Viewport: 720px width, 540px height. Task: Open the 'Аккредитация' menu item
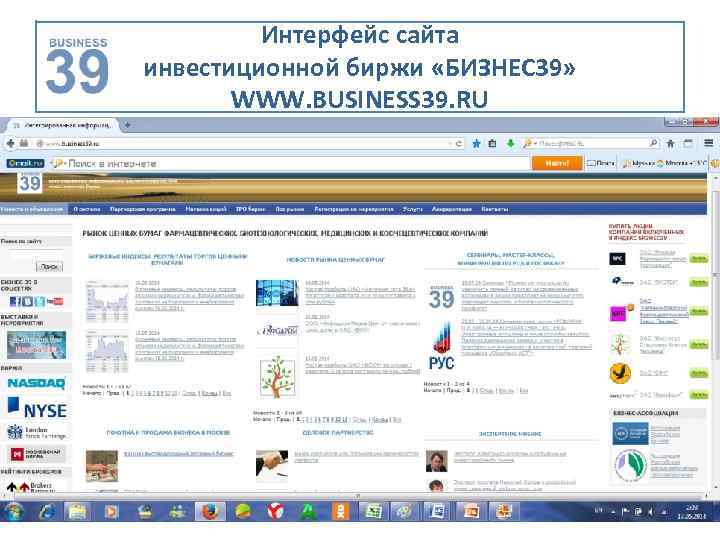point(452,209)
